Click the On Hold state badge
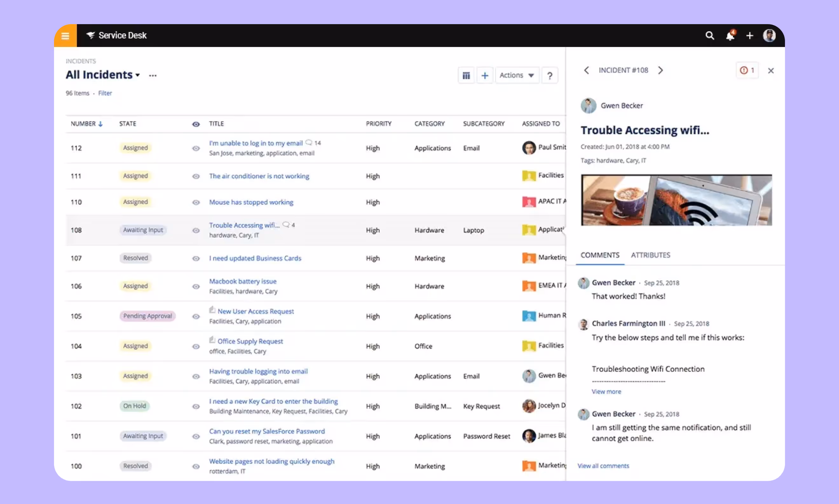Image resolution: width=839 pixels, height=504 pixels. (134, 406)
